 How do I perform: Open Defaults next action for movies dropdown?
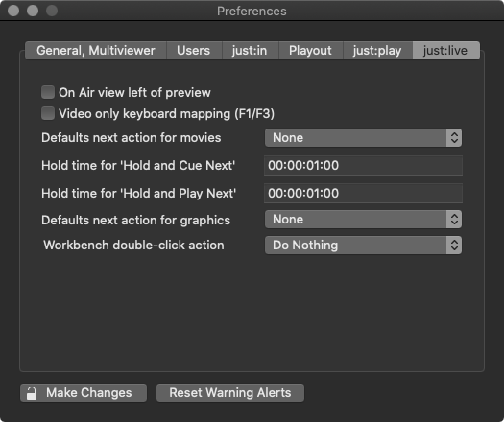pos(363,138)
